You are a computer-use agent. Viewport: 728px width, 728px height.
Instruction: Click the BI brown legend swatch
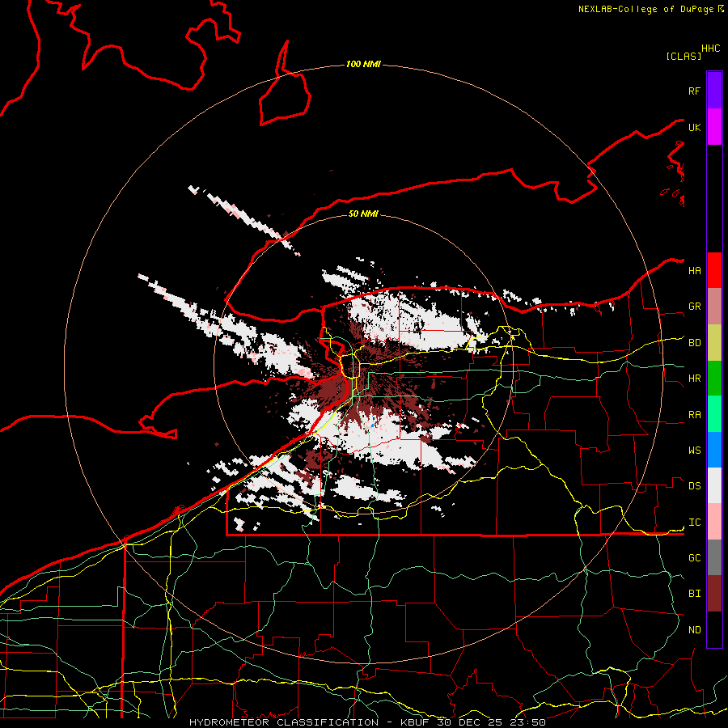[714, 594]
